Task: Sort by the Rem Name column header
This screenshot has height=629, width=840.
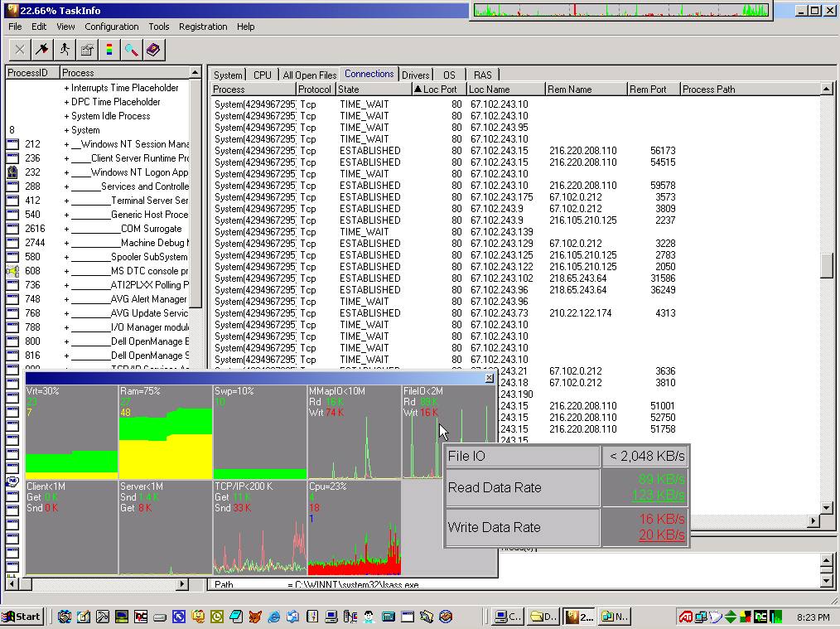Action: [x=586, y=90]
